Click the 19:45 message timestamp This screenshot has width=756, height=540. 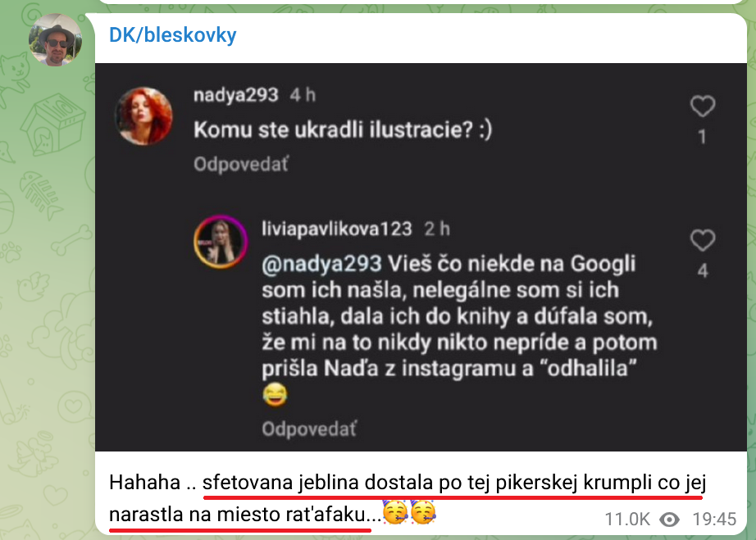[714, 520]
